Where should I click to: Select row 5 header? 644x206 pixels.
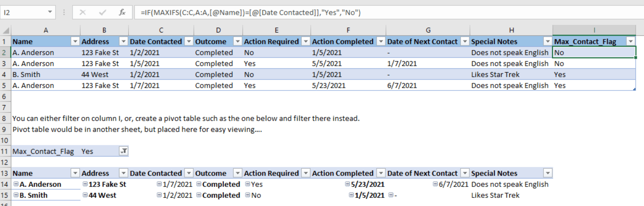pos(4,85)
